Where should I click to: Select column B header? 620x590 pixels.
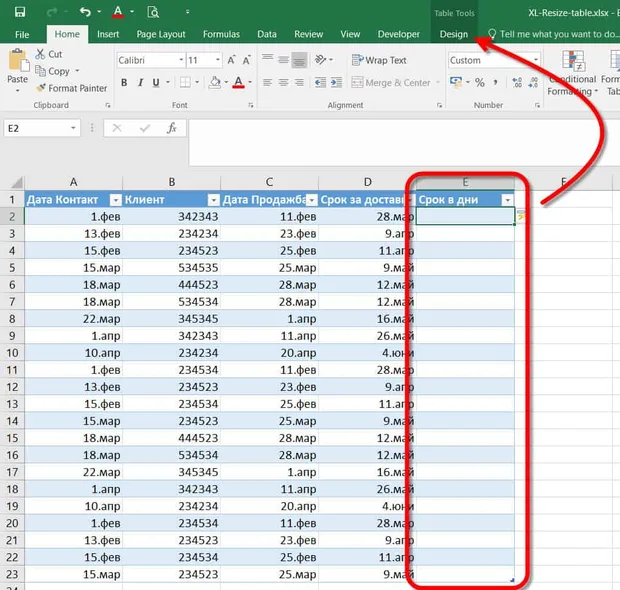172,182
